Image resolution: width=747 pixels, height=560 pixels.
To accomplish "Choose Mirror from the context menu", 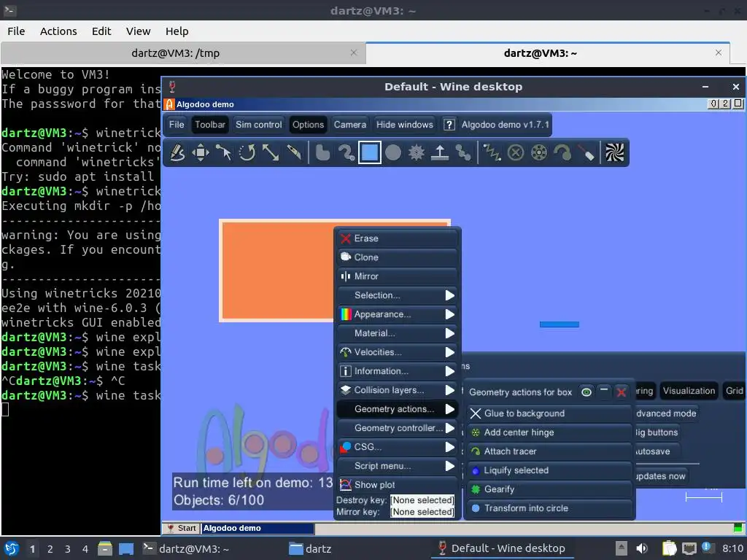I will point(398,276).
